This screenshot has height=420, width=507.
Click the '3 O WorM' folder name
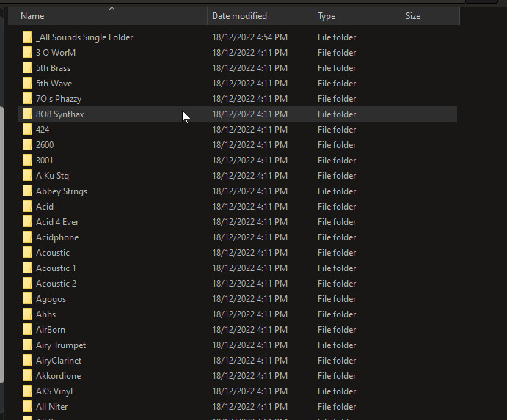pos(56,53)
